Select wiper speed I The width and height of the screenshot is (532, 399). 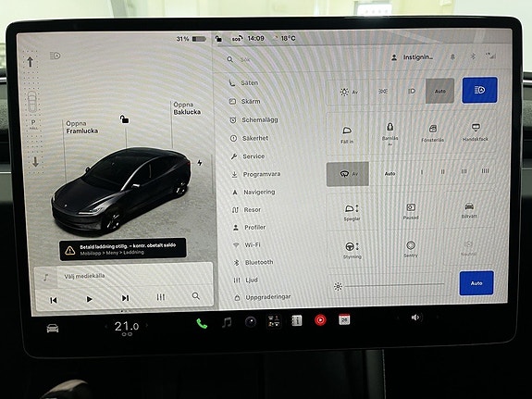tap(422, 172)
